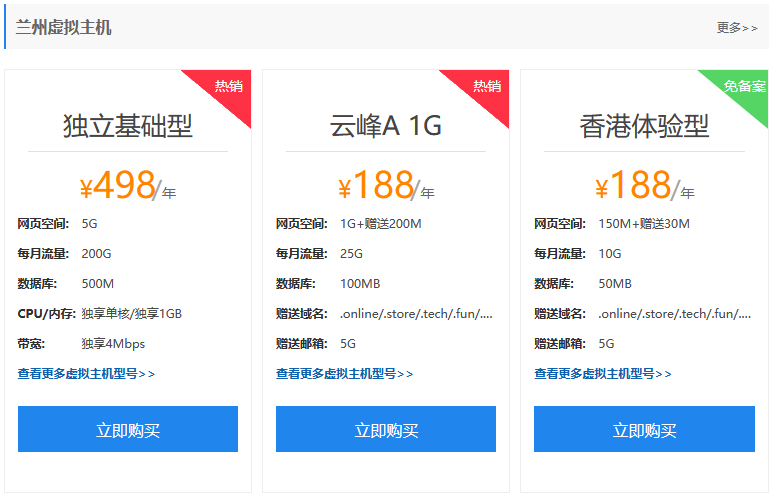Click the ¥188/年 price of 香港体验型

(x=644, y=185)
